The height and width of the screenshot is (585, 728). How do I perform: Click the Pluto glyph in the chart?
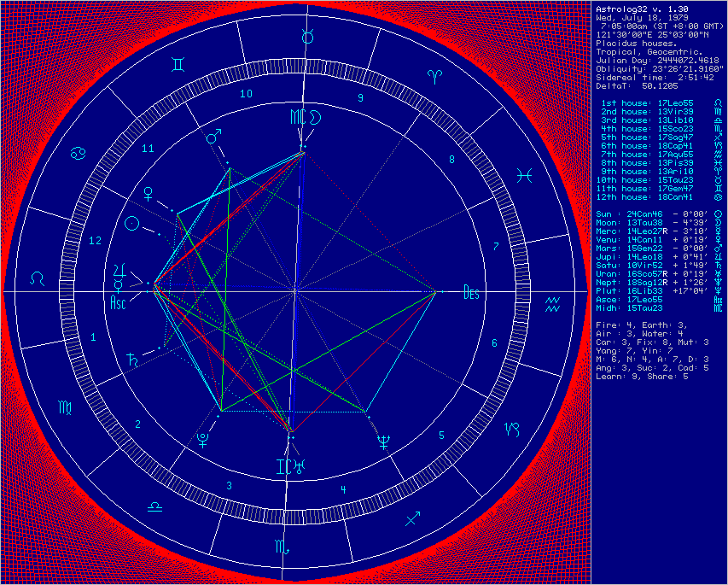[x=205, y=440]
